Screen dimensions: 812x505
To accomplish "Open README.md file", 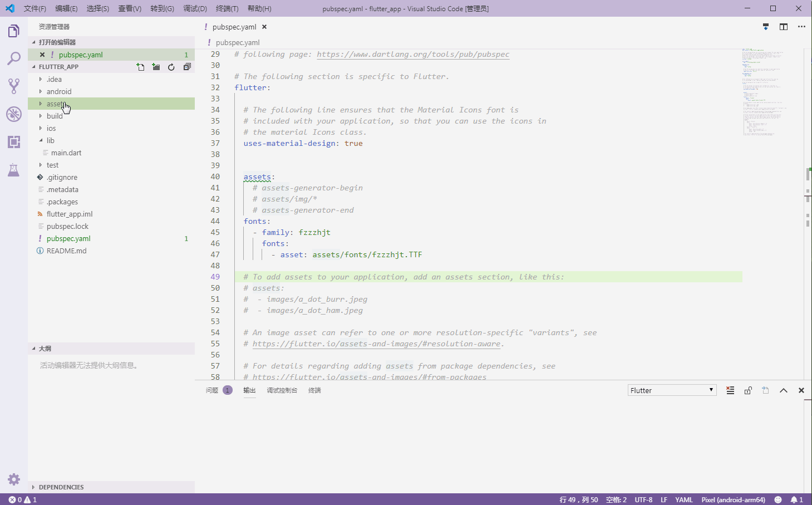I will (111, 251).
